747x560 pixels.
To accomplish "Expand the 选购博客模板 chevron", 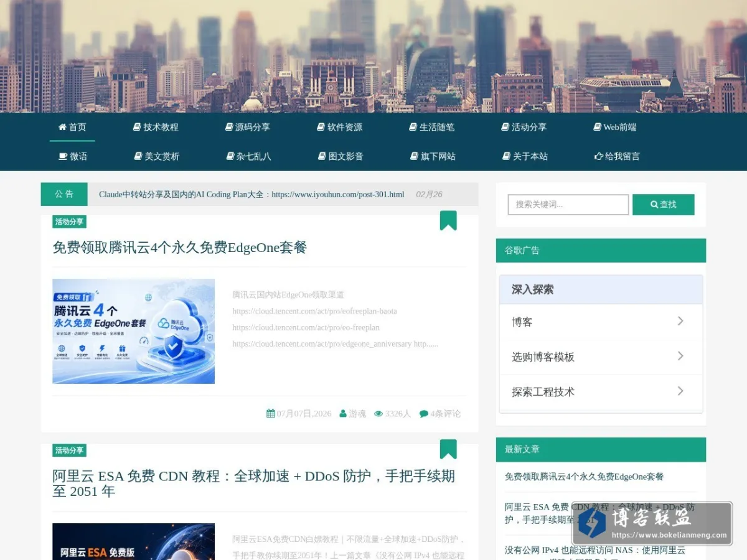I will click(x=680, y=356).
